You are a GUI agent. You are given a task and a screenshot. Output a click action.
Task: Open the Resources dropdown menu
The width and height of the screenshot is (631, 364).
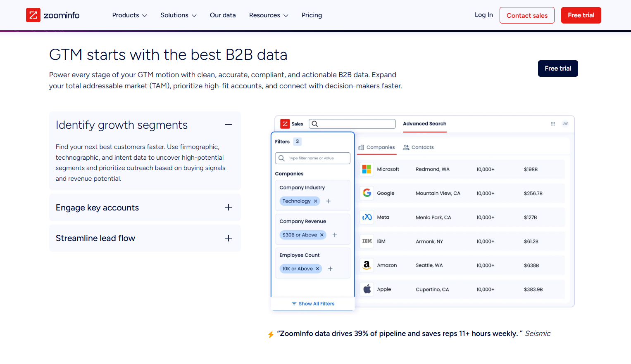(x=269, y=15)
